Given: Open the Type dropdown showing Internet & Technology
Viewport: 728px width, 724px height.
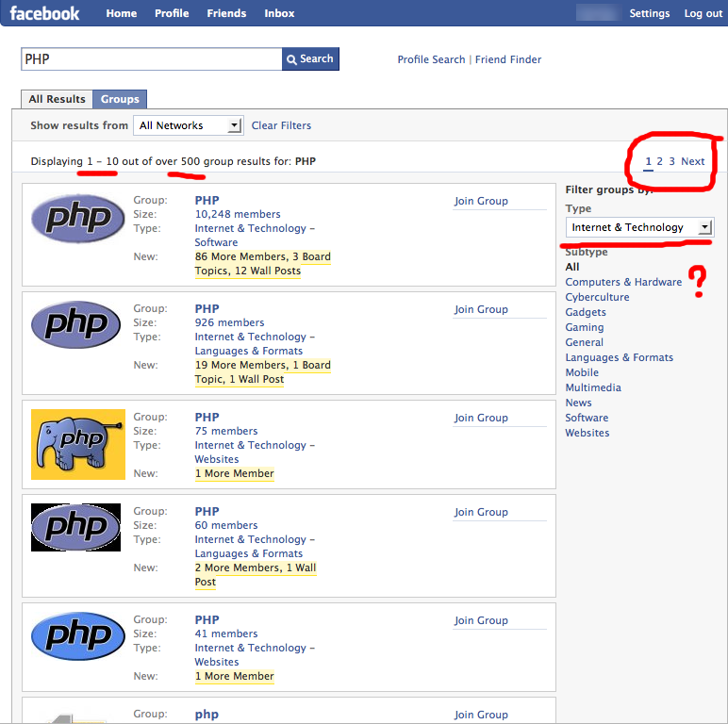Looking at the screenshot, I should click(x=639, y=227).
